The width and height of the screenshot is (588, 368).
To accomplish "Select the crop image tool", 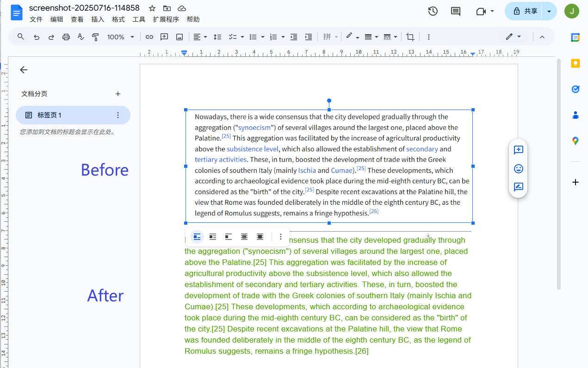I will pos(410,37).
